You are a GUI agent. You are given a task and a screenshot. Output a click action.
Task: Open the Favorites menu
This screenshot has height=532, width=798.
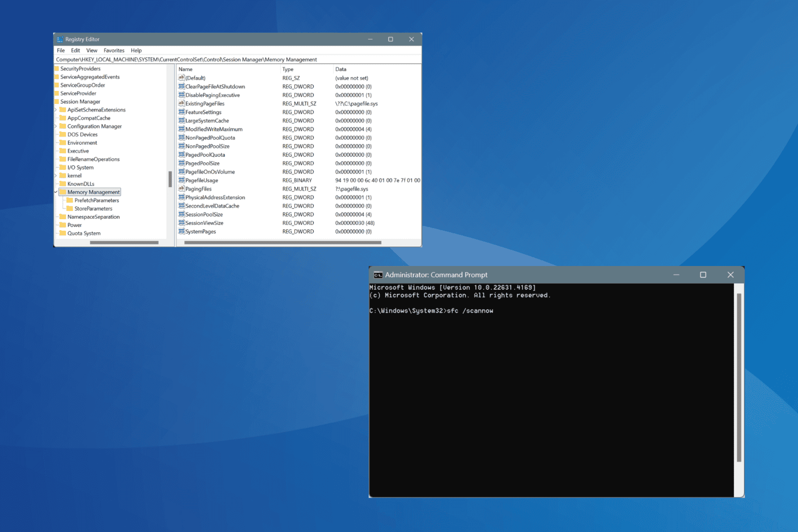[x=114, y=50]
